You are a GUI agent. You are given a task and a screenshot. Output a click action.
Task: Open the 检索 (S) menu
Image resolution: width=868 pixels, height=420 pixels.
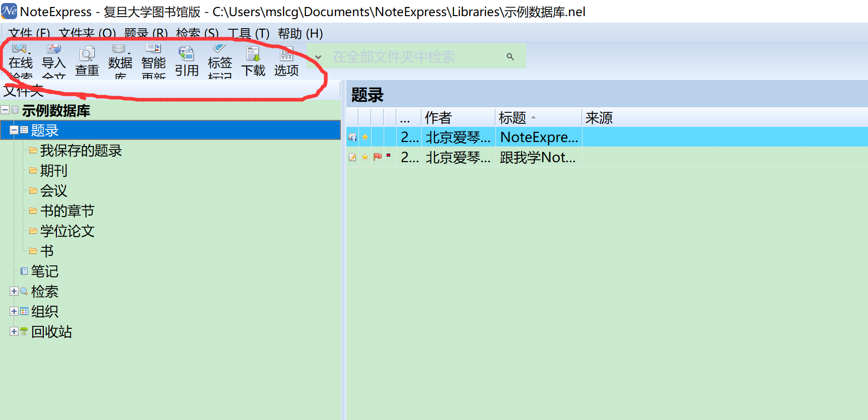(197, 33)
